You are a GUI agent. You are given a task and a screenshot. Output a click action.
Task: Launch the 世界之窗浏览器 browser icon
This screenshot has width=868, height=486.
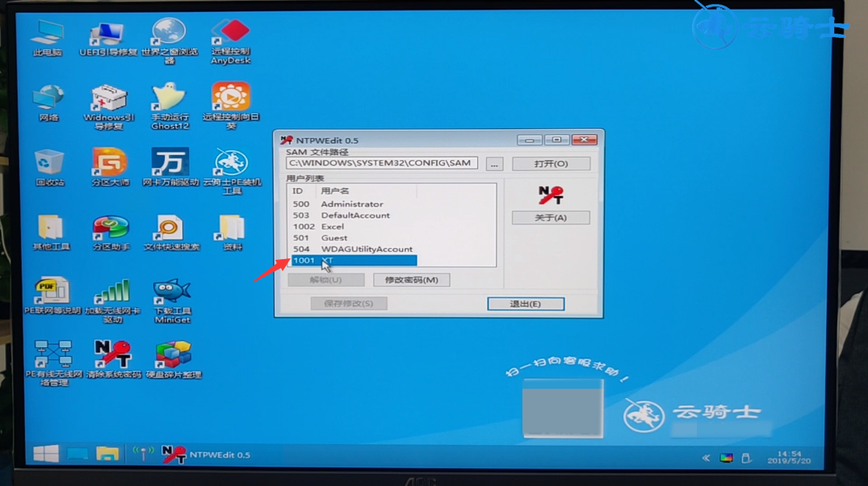[169, 37]
